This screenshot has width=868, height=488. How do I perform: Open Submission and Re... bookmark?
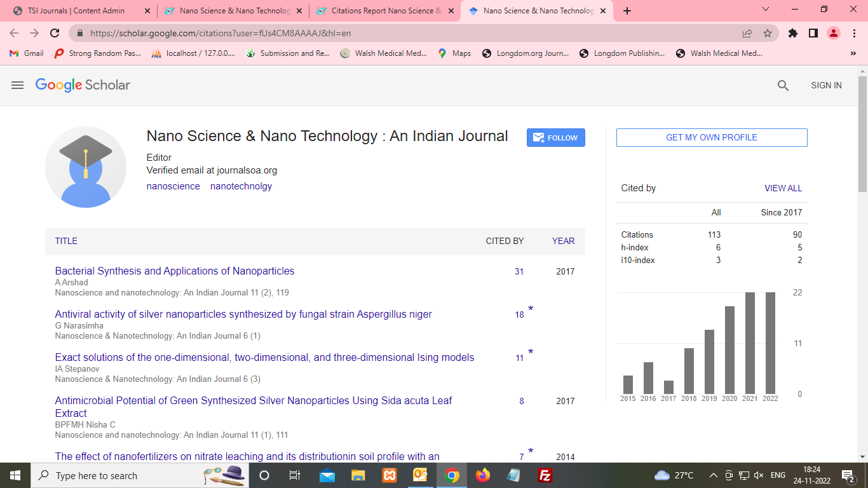(288, 53)
